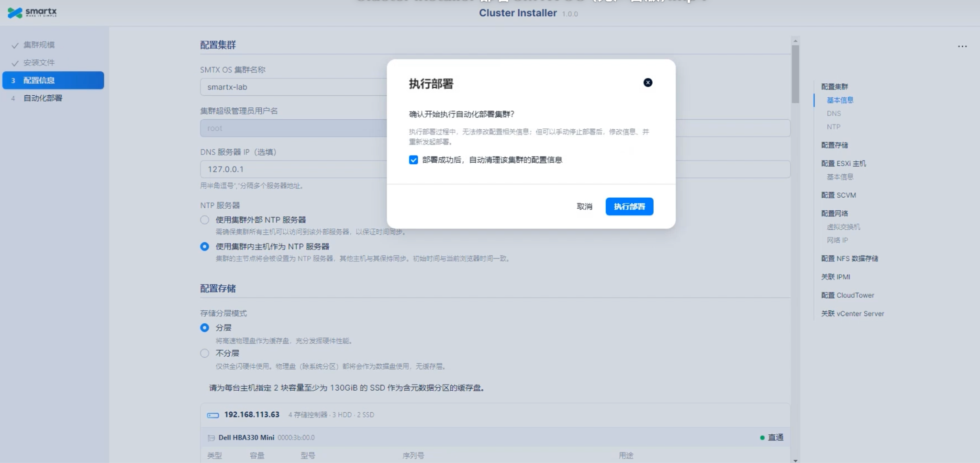Click the checkmark beside 安装文件 step
Screen dimensions: 980x463
(x=15, y=63)
